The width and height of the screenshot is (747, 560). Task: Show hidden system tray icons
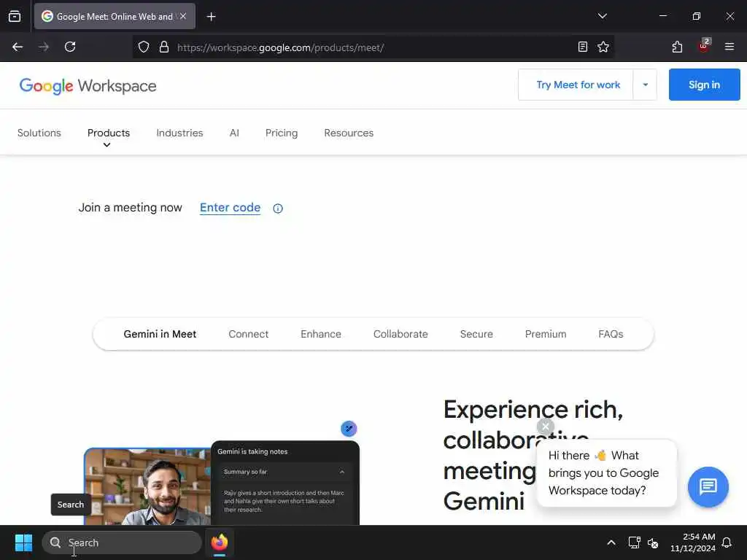click(611, 542)
